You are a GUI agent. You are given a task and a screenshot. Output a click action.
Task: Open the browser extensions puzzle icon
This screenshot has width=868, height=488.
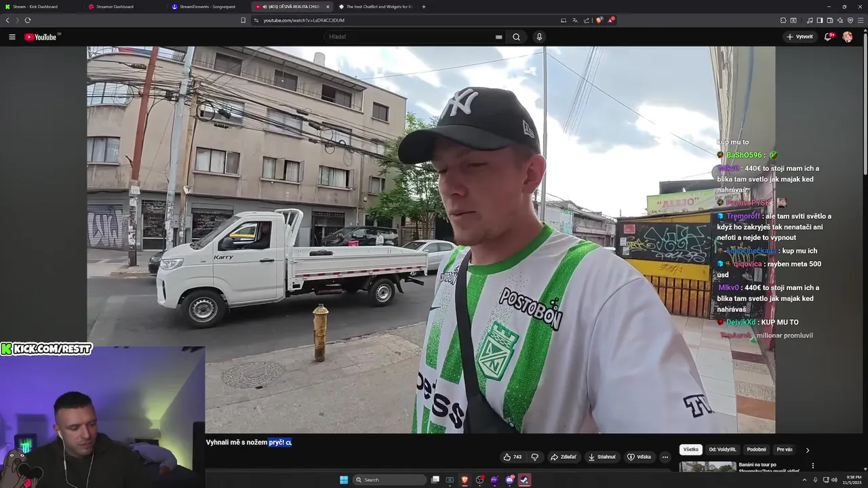(783, 20)
